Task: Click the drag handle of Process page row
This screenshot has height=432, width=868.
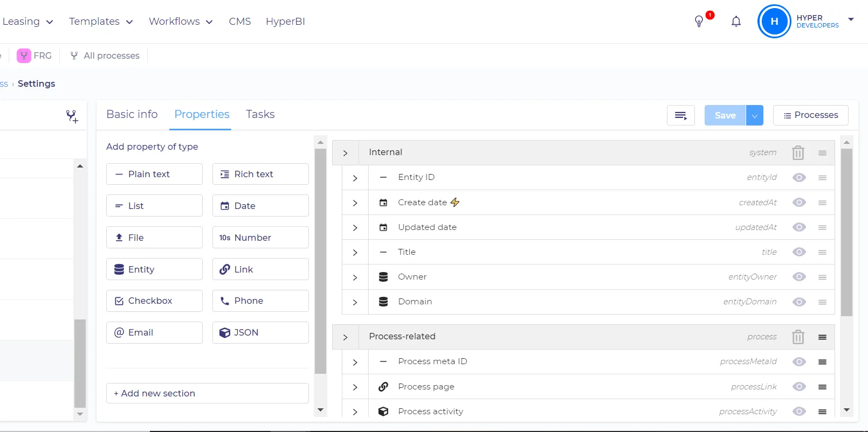Action: (822, 387)
